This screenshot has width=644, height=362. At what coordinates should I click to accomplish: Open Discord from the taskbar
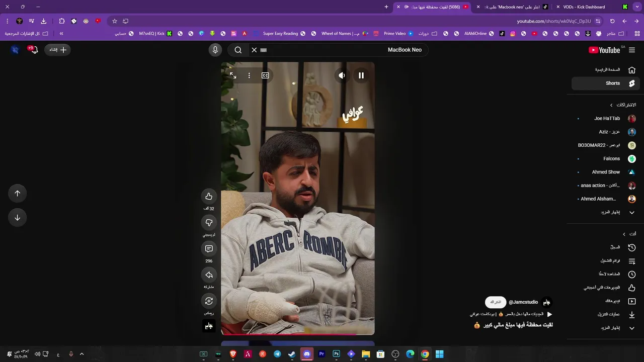307,354
